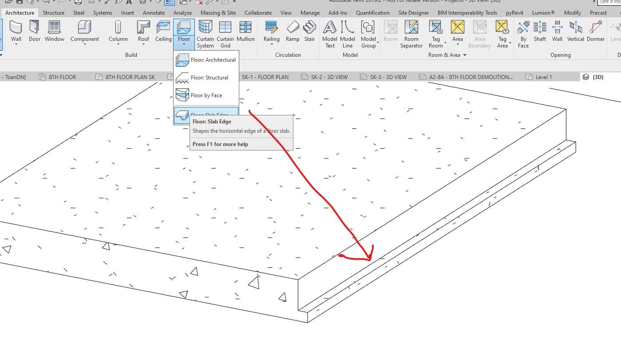Viewport: 621px width, 364px height.
Task: Select the Room Separator tool
Action: tap(411, 33)
